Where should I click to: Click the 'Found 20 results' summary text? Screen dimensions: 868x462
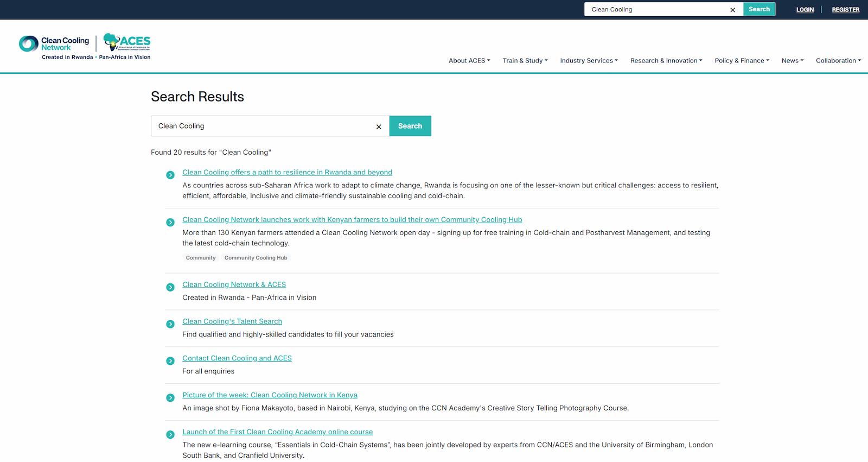211,153
